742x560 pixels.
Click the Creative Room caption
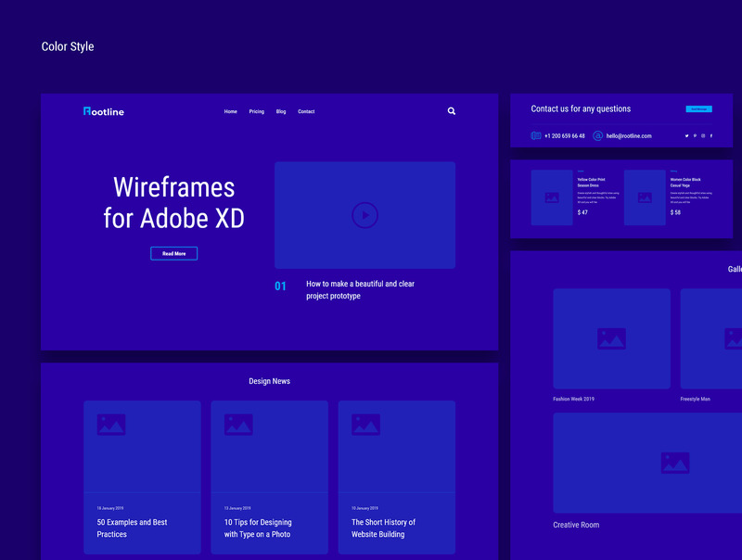(576, 525)
